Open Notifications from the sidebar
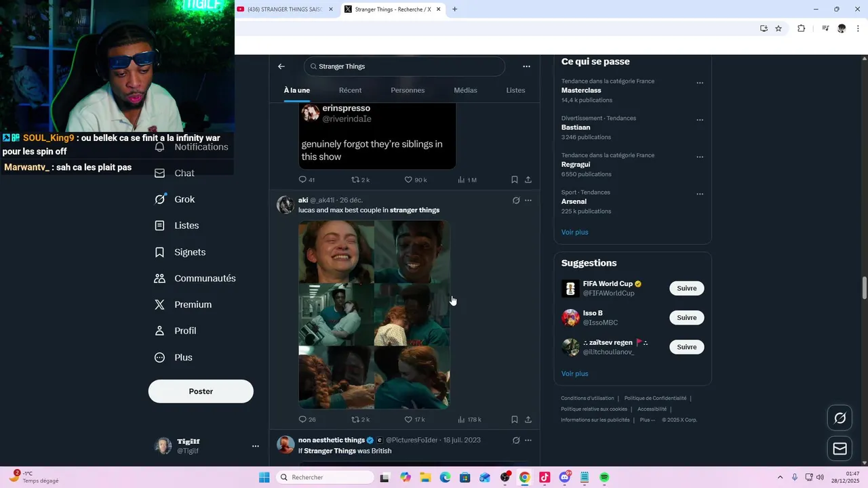Viewport: 868px width, 488px height. [x=191, y=147]
